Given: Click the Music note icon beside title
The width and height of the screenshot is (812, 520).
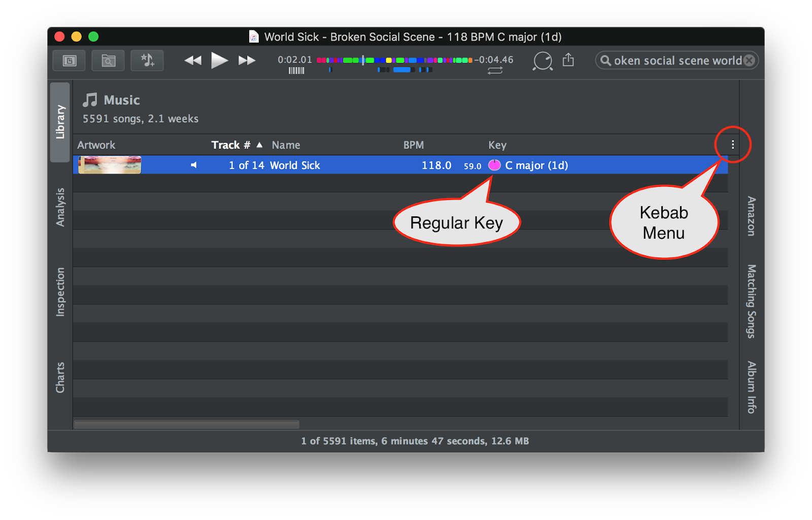Looking at the screenshot, I should pyautogui.click(x=90, y=100).
